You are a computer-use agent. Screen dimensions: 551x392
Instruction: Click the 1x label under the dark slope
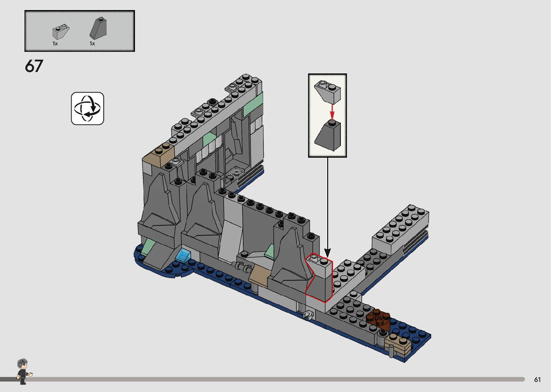[92, 44]
